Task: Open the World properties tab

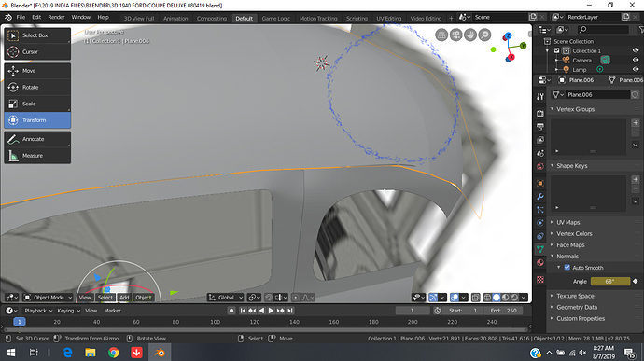Action: (540, 166)
